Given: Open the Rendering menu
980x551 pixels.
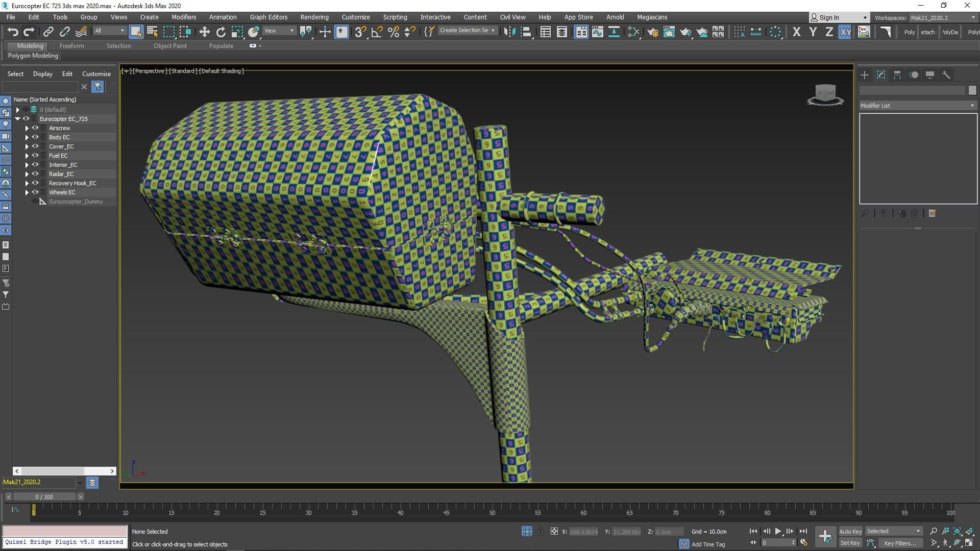Looking at the screenshot, I should coord(314,17).
